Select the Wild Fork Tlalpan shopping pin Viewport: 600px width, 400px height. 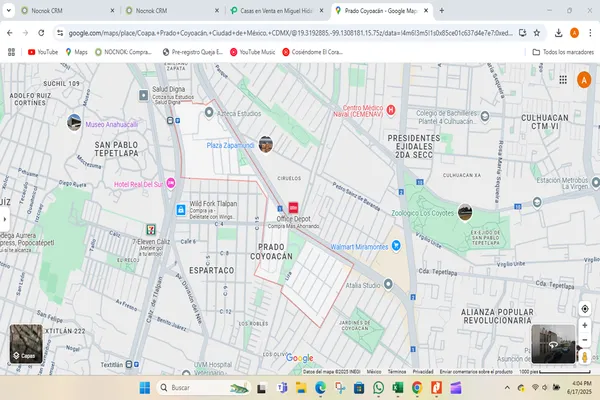click(181, 210)
